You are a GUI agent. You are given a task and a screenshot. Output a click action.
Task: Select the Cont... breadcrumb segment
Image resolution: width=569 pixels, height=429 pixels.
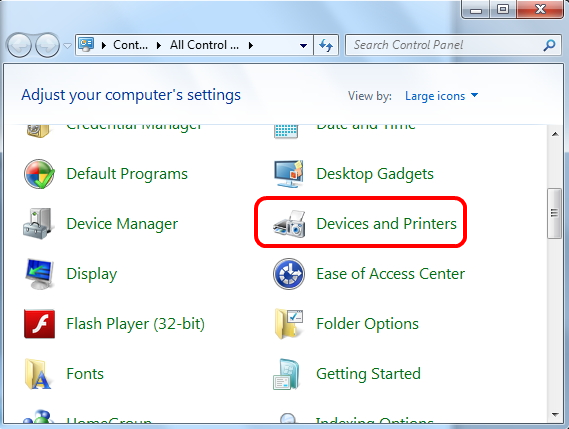click(130, 45)
